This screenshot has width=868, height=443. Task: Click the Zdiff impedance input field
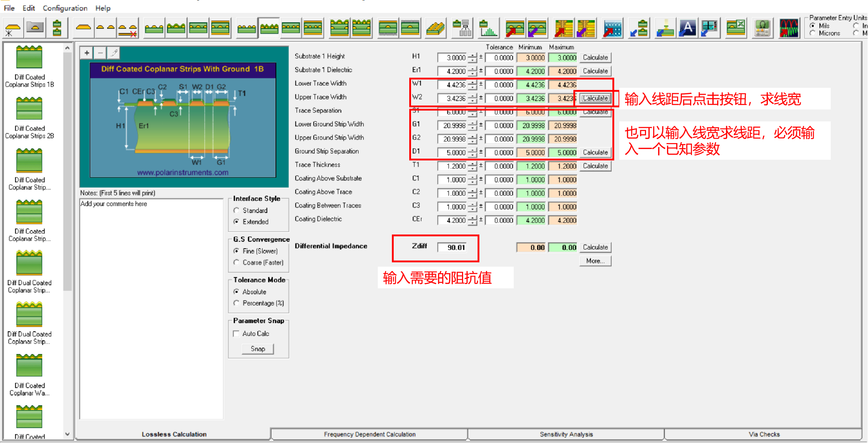point(452,248)
